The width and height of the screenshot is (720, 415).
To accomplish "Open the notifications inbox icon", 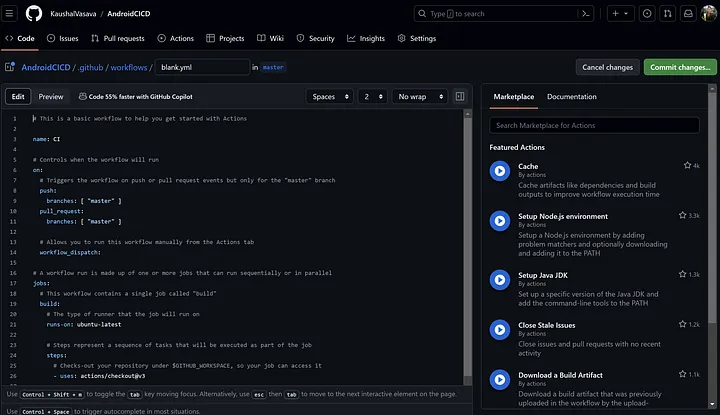I will point(688,14).
